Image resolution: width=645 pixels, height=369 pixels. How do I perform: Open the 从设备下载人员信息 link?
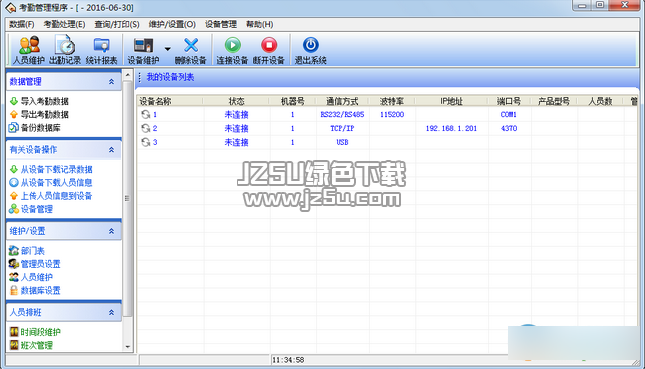point(56,183)
